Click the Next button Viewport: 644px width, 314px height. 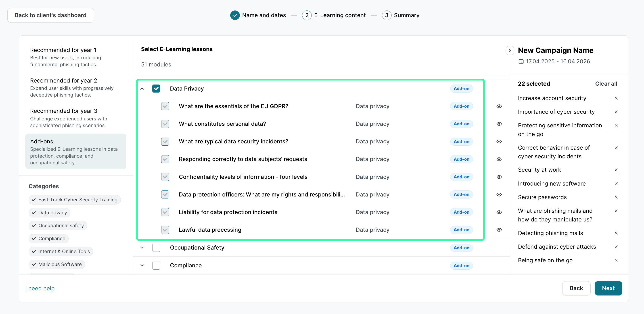608,288
